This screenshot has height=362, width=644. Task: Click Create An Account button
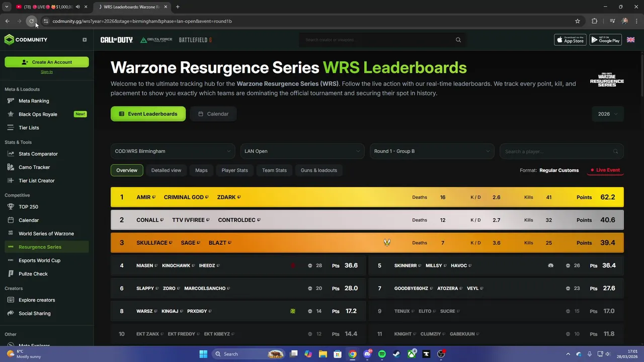47,62
